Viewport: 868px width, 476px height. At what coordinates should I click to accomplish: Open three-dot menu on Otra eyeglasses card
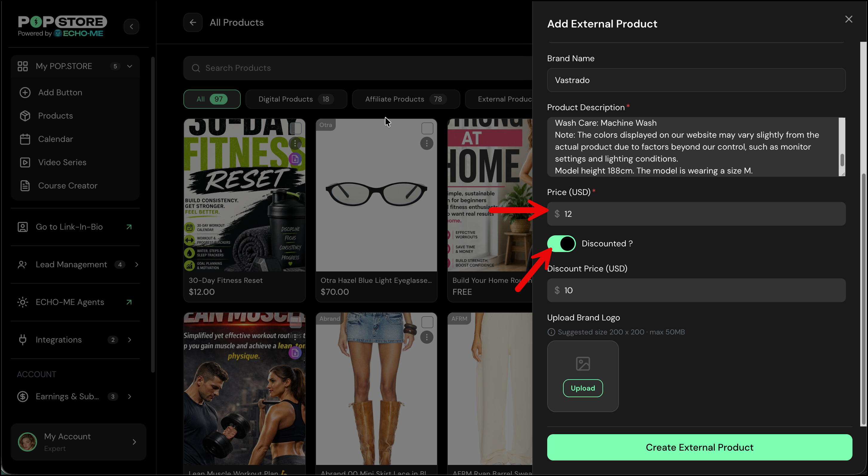point(427,143)
